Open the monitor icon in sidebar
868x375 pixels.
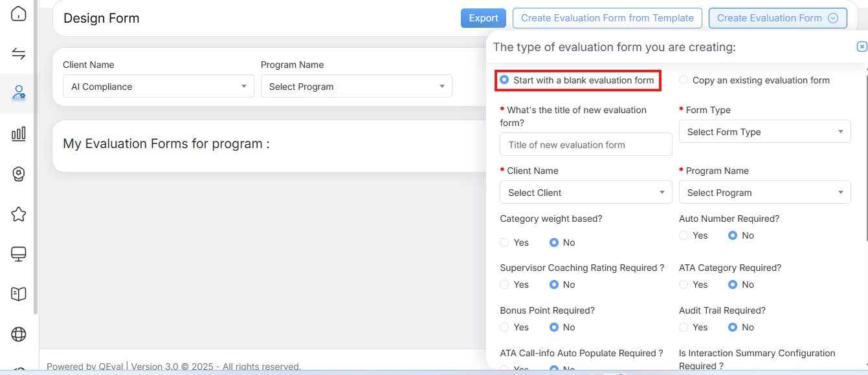(x=19, y=254)
